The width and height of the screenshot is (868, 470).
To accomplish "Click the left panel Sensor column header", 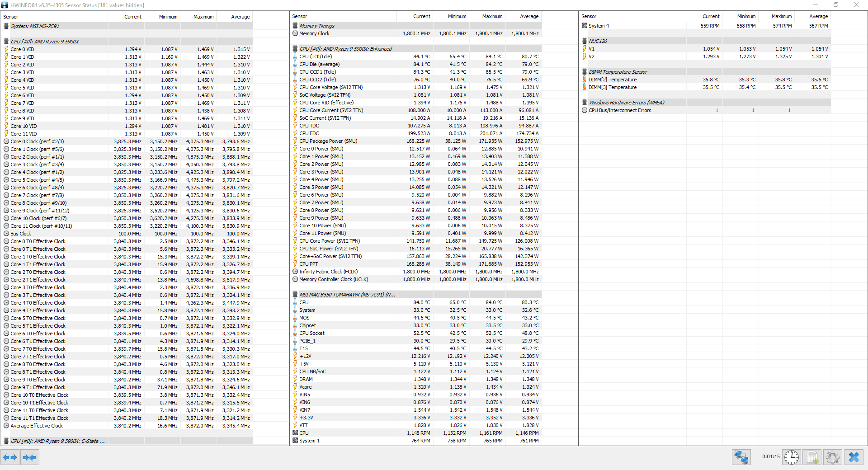I will click(54, 17).
